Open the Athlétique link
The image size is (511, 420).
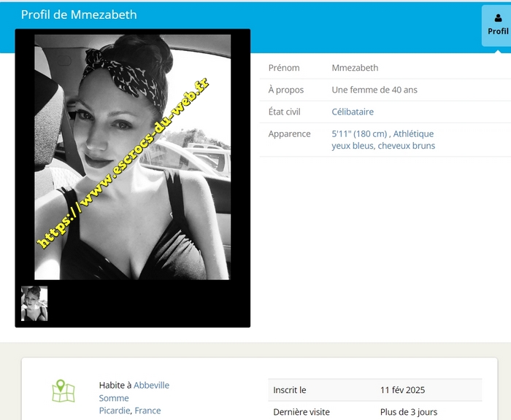pos(413,133)
